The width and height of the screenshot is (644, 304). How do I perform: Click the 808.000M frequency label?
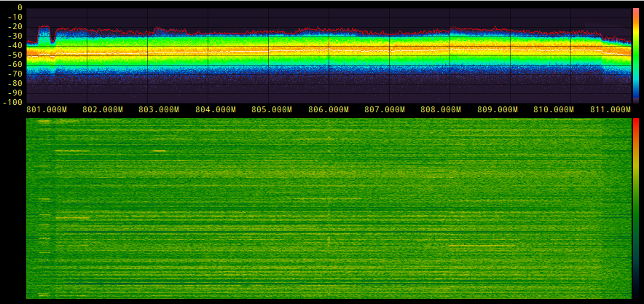(441, 109)
